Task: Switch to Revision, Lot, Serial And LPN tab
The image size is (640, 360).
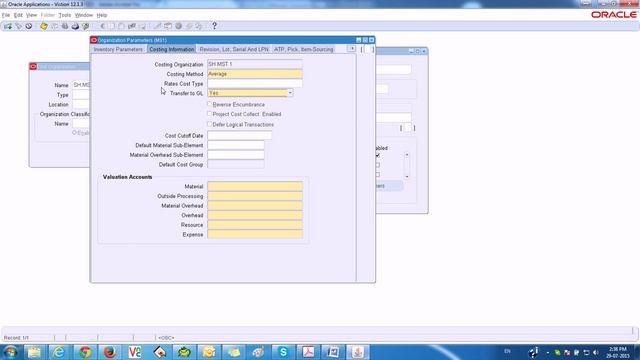Action: [x=234, y=49]
